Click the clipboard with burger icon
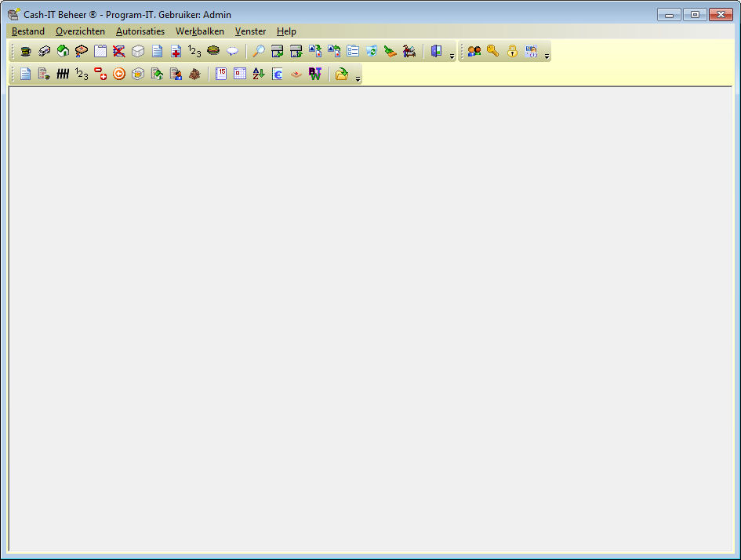The height and width of the screenshot is (560, 741). [44, 74]
